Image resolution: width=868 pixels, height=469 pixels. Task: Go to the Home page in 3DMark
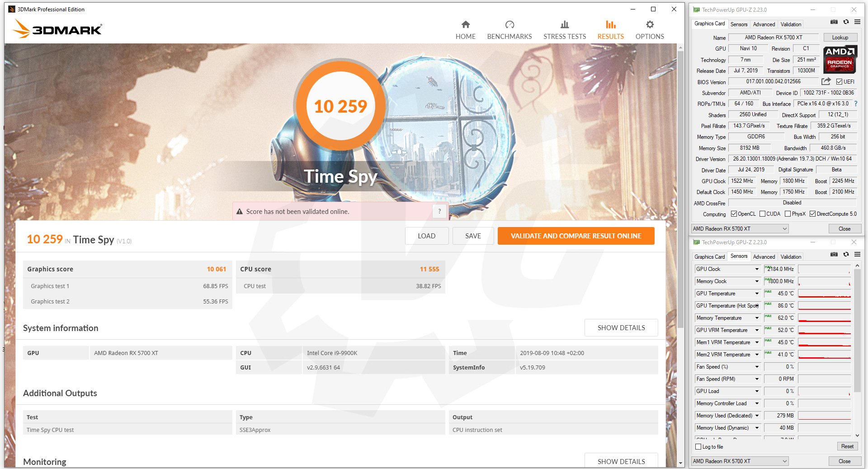point(465,30)
